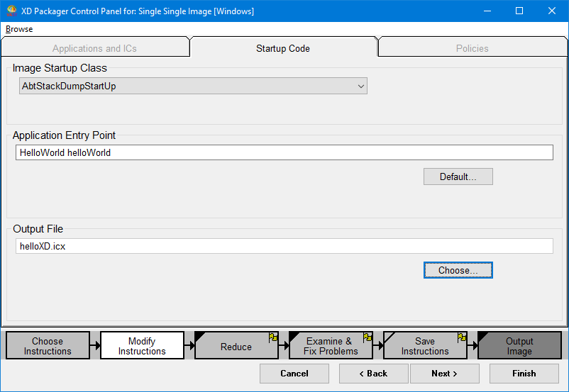The height and width of the screenshot is (392, 569).
Task: Click the XD Packager app icon in title bar
Action: click(x=11, y=11)
